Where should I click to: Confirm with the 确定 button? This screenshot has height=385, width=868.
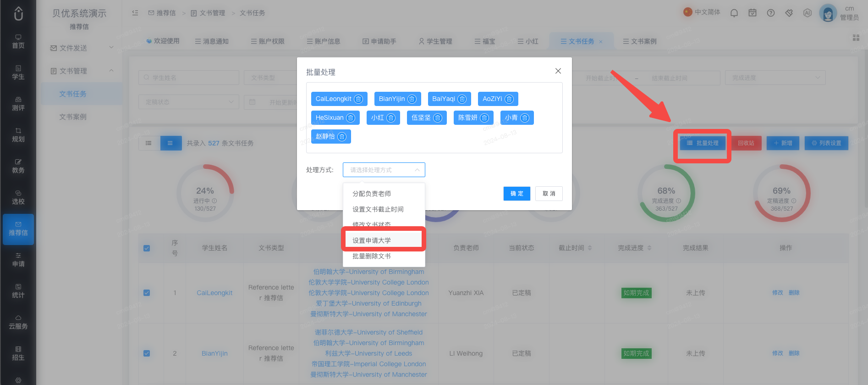tap(517, 194)
